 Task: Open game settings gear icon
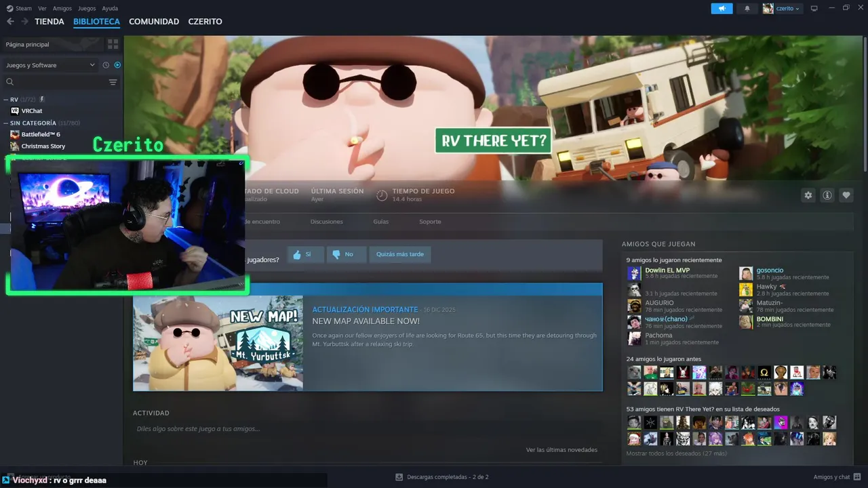(808, 195)
